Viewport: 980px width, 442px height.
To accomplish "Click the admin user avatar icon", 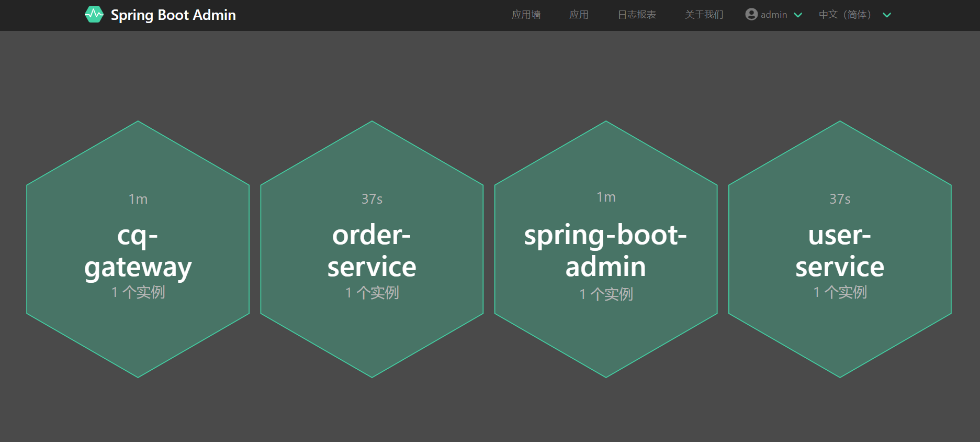I will click(x=751, y=14).
